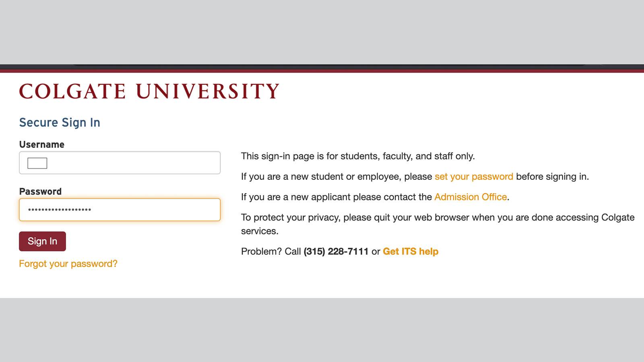Click the dark red header bar
644x362 pixels.
pyautogui.click(x=322, y=71)
